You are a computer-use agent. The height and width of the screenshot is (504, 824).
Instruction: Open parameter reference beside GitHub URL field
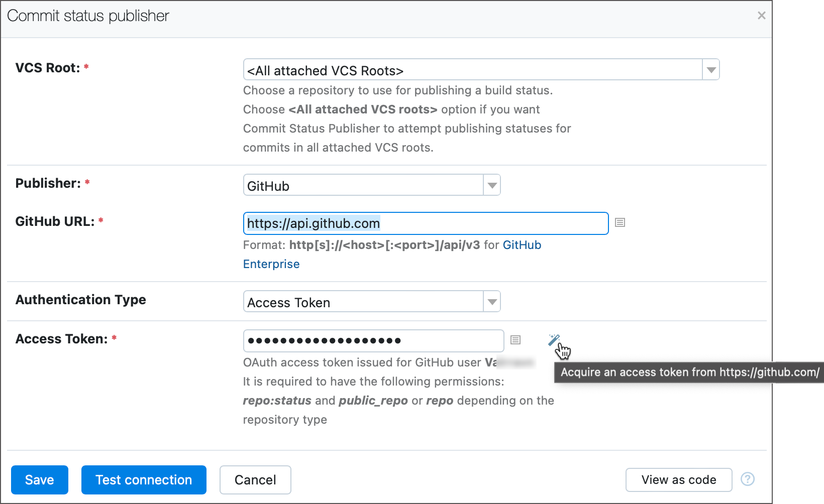[620, 222]
